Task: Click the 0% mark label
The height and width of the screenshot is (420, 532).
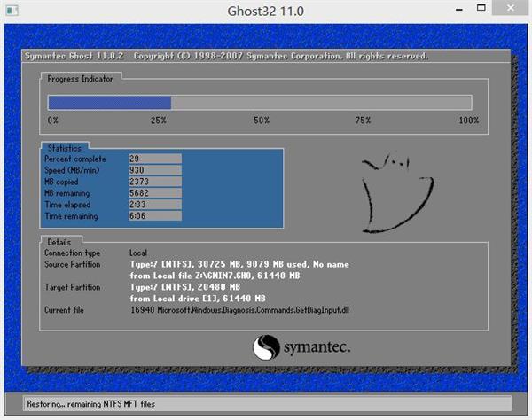Action: [x=53, y=121]
